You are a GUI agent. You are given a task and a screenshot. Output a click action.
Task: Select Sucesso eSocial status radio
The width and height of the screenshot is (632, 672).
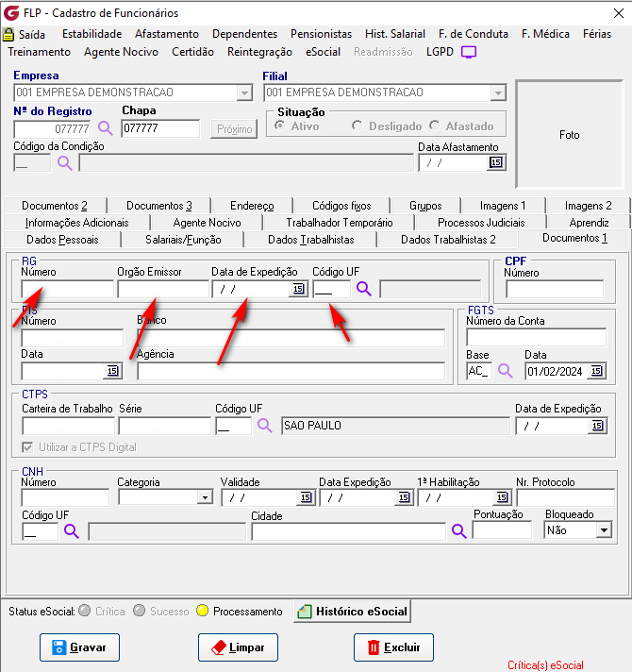(x=140, y=611)
